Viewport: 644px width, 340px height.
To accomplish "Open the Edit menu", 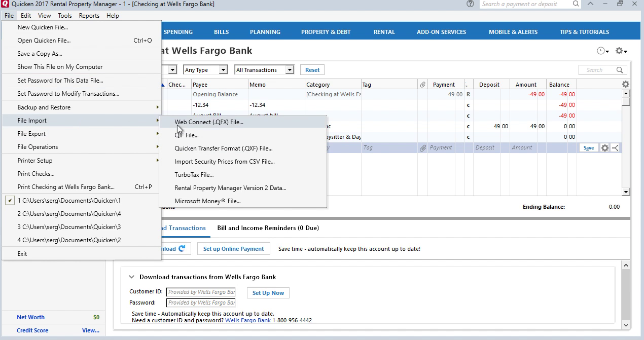I will (x=26, y=16).
